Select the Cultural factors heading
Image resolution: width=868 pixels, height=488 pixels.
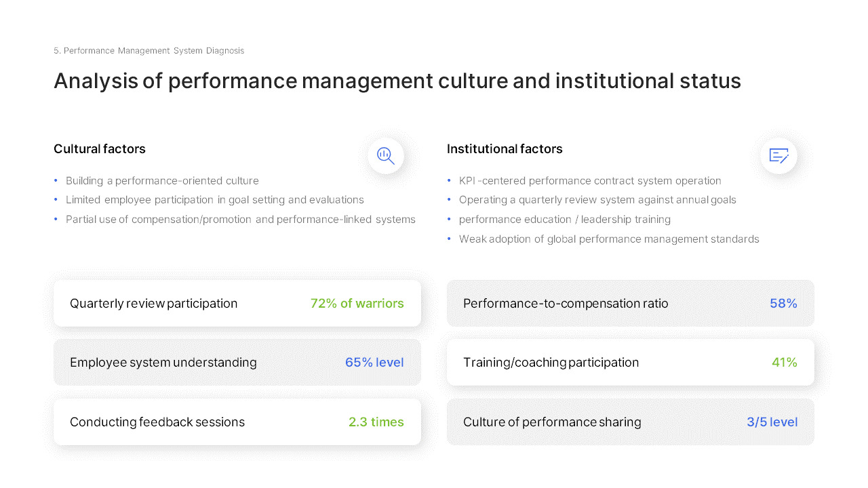point(100,148)
